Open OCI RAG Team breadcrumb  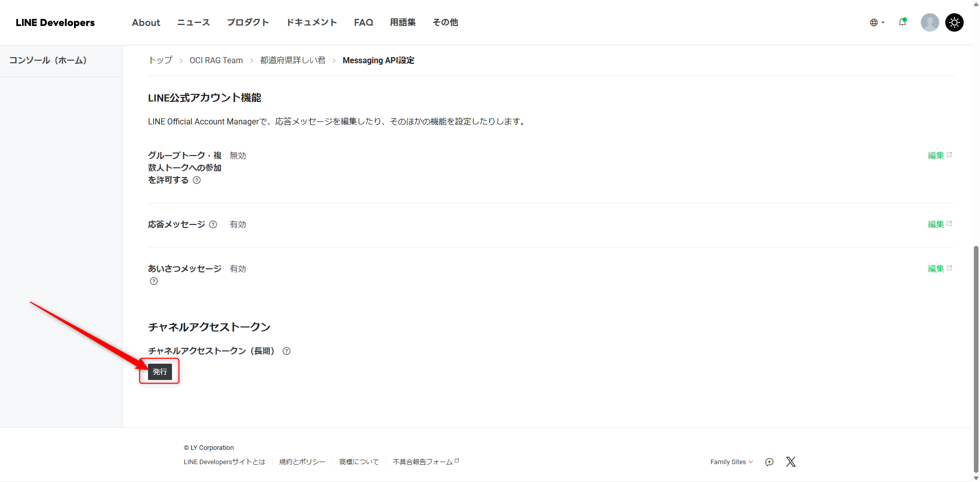pos(216,60)
